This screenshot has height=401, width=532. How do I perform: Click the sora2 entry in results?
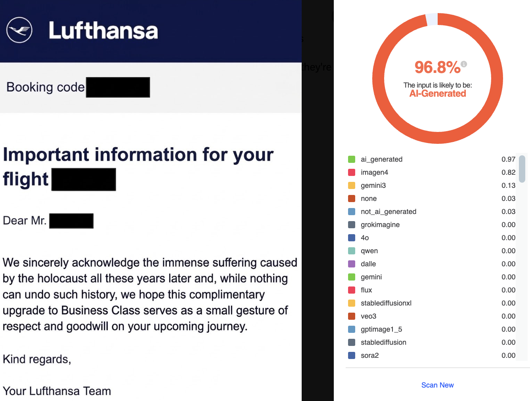[x=369, y=355]
